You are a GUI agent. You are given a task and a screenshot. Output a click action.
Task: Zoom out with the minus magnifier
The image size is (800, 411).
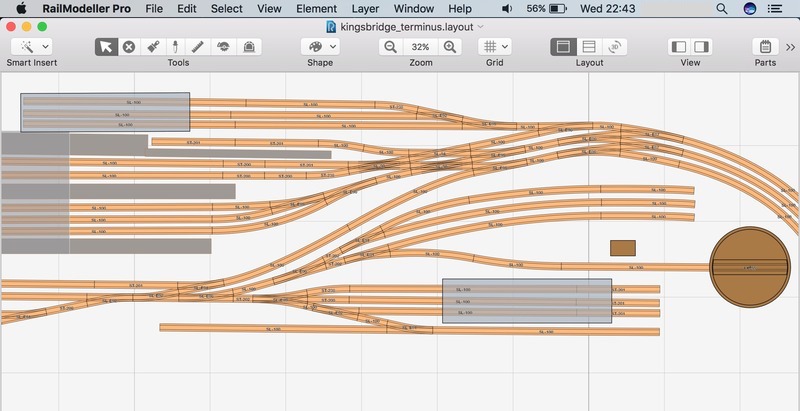[390, 47]
